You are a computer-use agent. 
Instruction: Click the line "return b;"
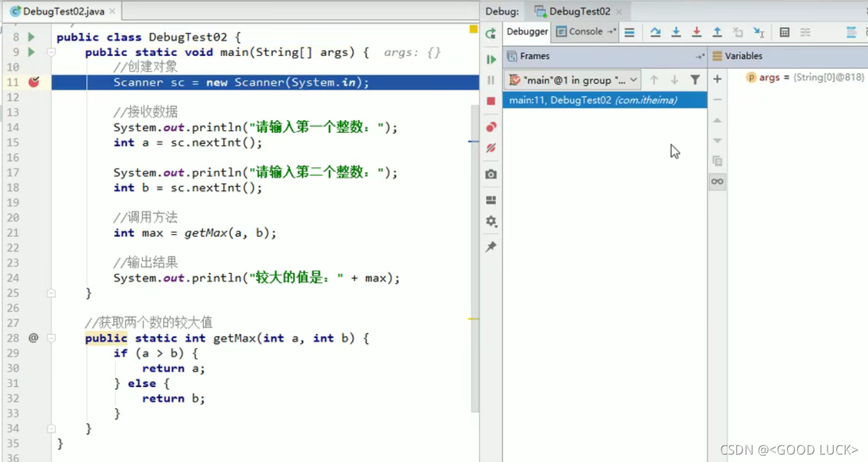click(x=174, y=399)
